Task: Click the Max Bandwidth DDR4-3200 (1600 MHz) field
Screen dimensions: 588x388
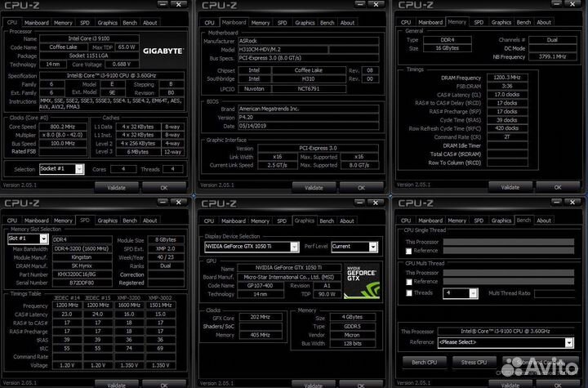Action: 82,248
